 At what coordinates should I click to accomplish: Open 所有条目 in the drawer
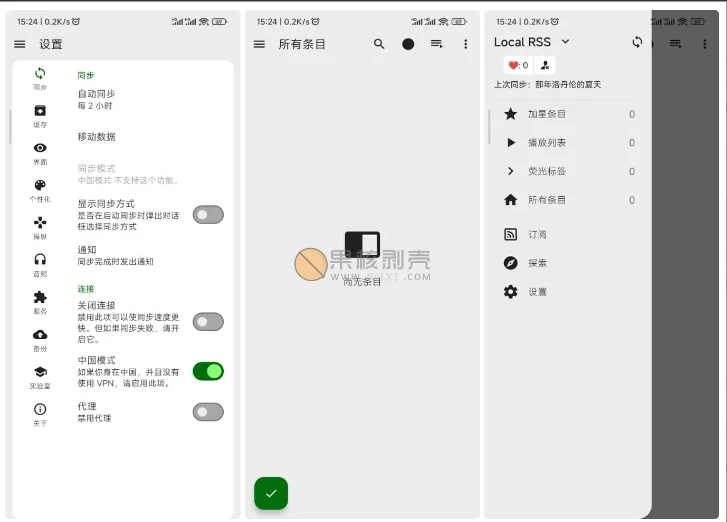point(569,200)
